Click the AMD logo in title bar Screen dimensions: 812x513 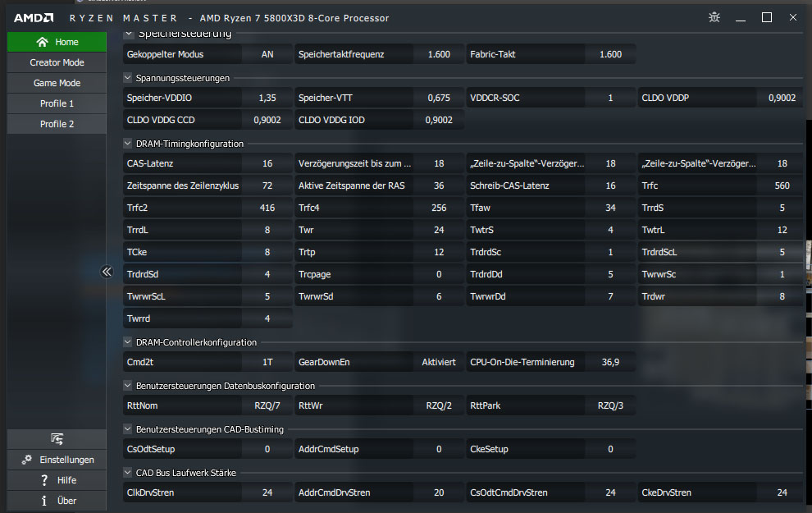pyautogui.click(x=34, y=18)
